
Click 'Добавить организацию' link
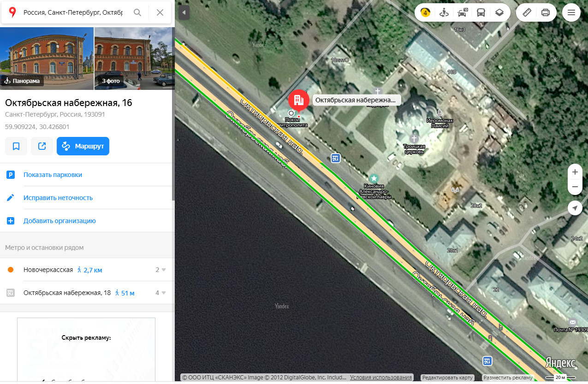tap(59, 221)
